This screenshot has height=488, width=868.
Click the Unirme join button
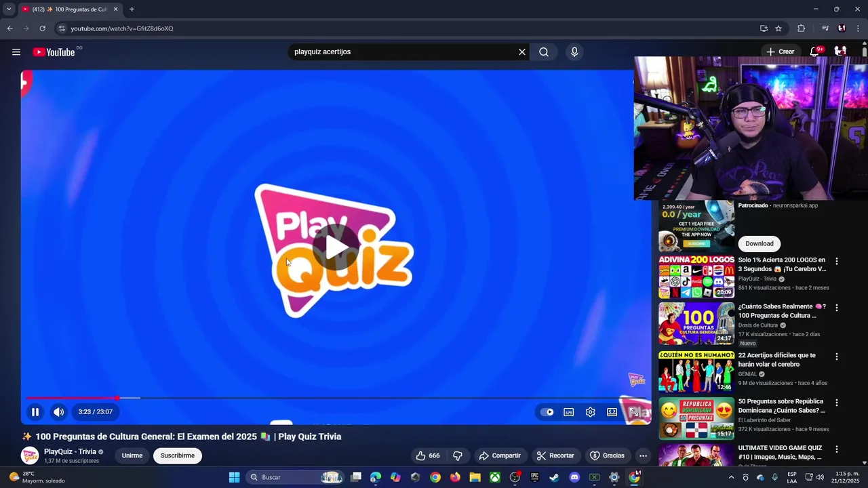click(x=132, y=456)
